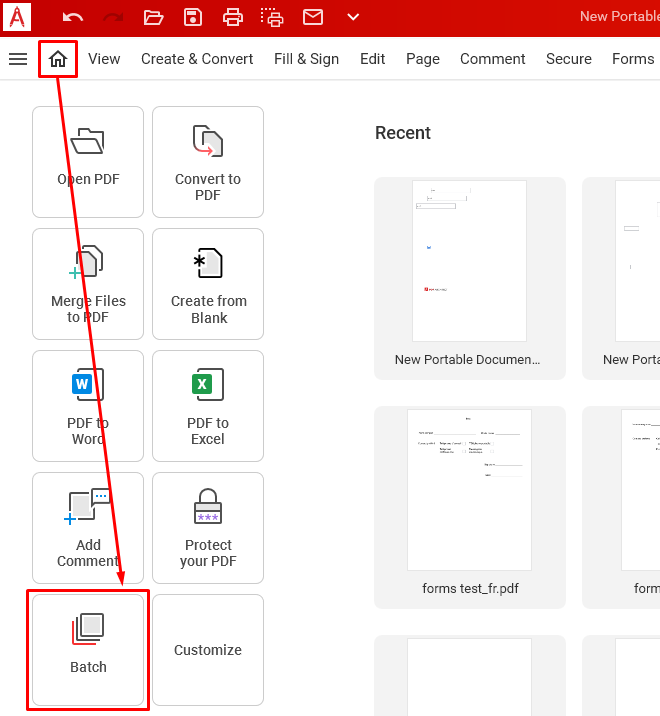Click the Recent heading

(403, 133)
